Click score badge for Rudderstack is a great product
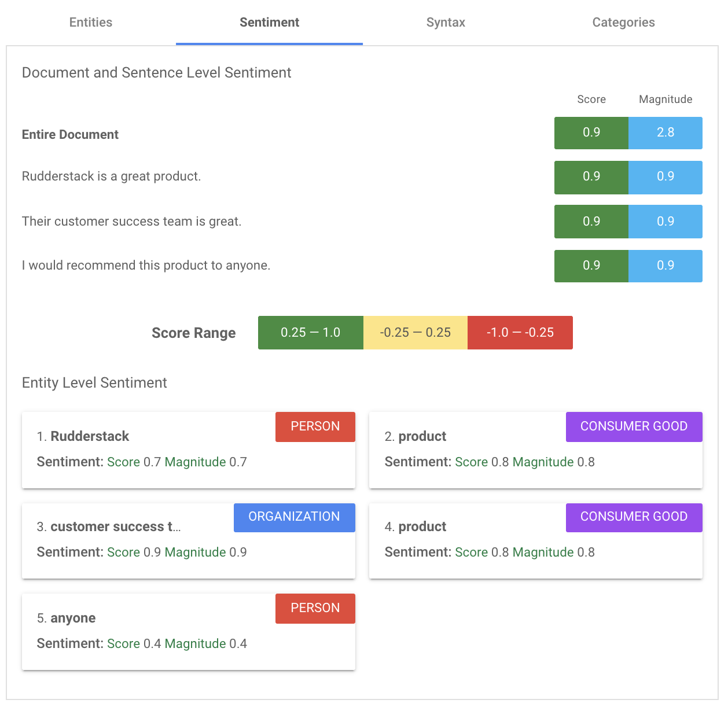728x707 pixels. coord(591,177)
